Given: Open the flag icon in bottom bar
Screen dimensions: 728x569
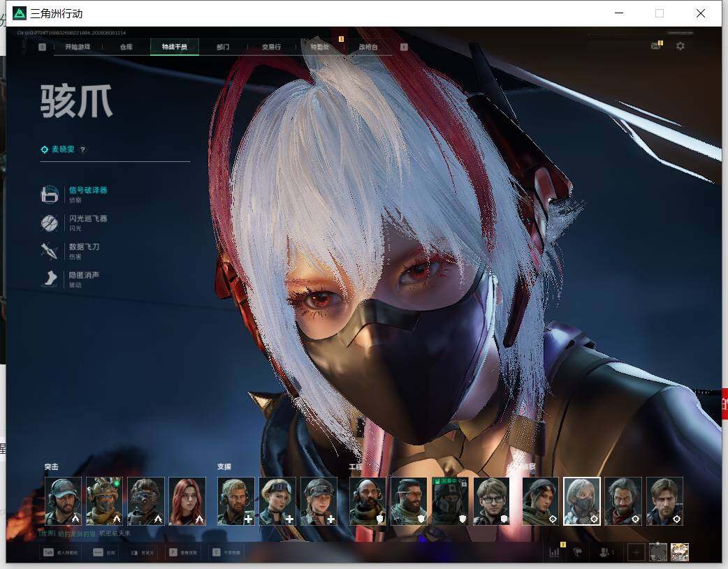Looking at the screenshot, I should pos(578,552).
